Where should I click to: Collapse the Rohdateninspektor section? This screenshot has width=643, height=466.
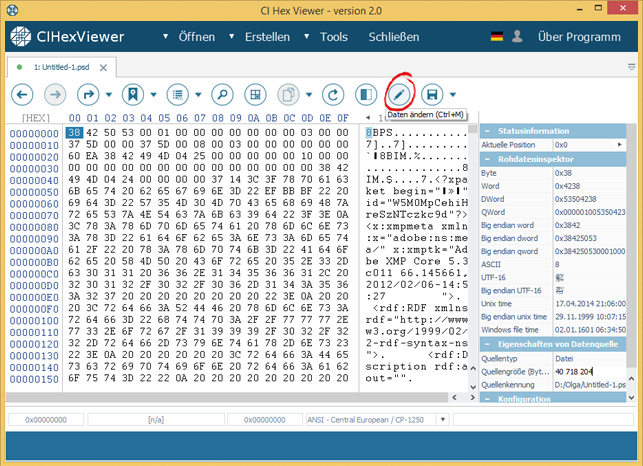click(488, 158)
